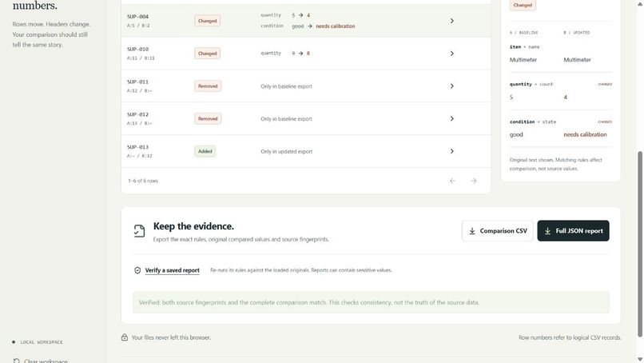644x363 pixels.
Task: Click '1-6 of 6 rows' pagination text
Action: 143,181
